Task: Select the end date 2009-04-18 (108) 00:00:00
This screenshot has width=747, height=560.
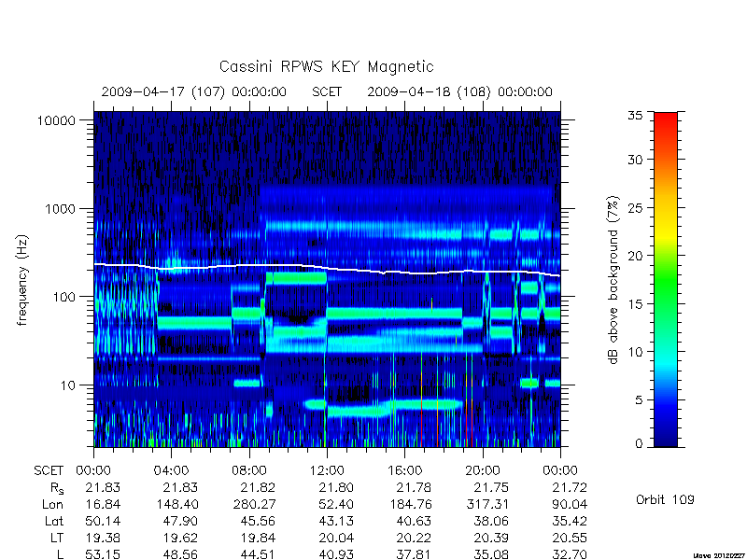Action: click(459, 91)
